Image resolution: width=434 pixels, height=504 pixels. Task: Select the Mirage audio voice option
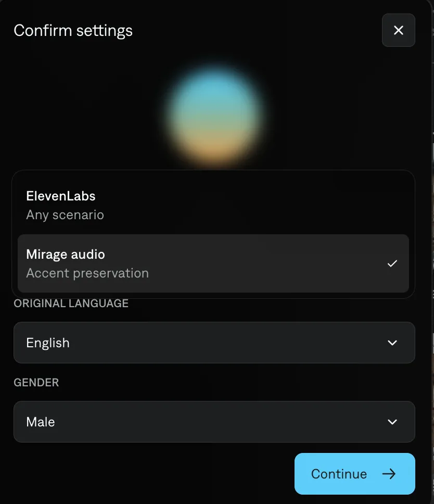[x=213, y=263]
